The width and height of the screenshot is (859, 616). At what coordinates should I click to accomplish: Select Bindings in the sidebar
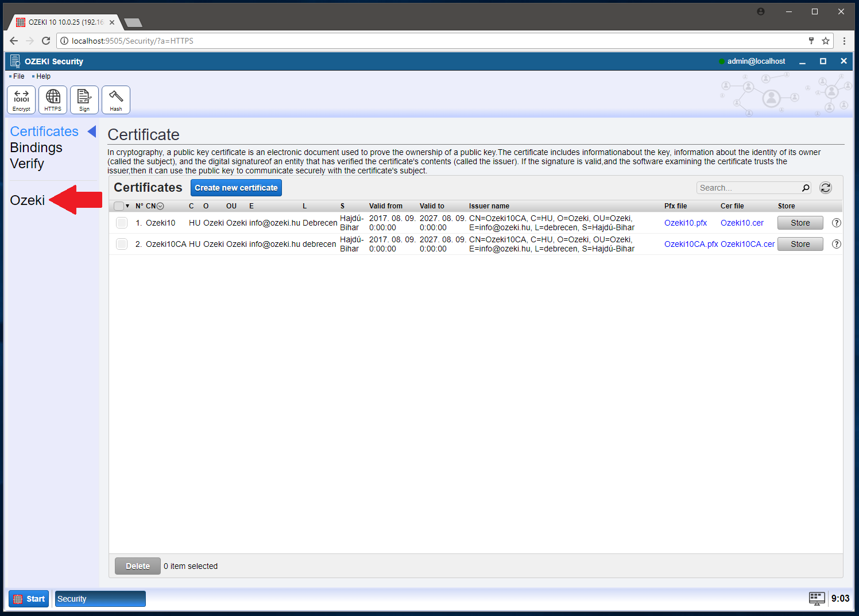(x=36, y=148)
